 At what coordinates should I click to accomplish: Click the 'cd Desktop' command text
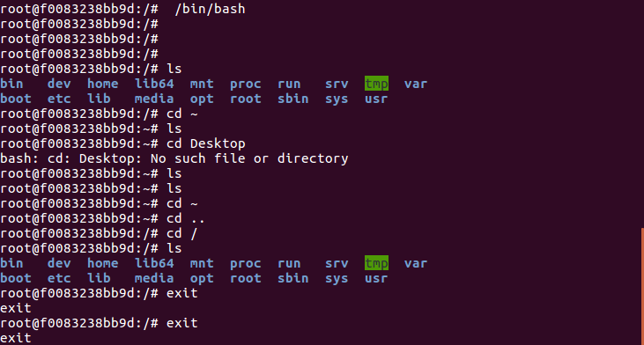(x=206, y=143)
